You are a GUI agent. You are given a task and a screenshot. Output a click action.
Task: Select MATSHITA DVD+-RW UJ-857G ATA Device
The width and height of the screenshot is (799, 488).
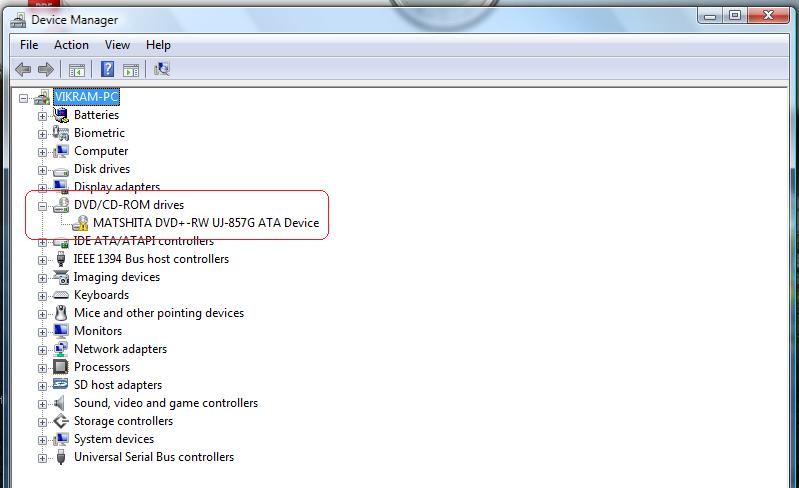click(x=206, y=223)
